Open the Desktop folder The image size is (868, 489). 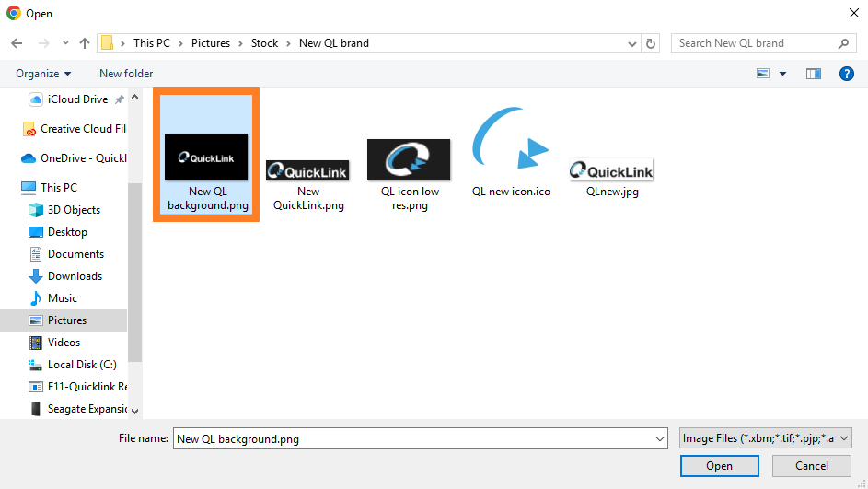click(58, 232)
